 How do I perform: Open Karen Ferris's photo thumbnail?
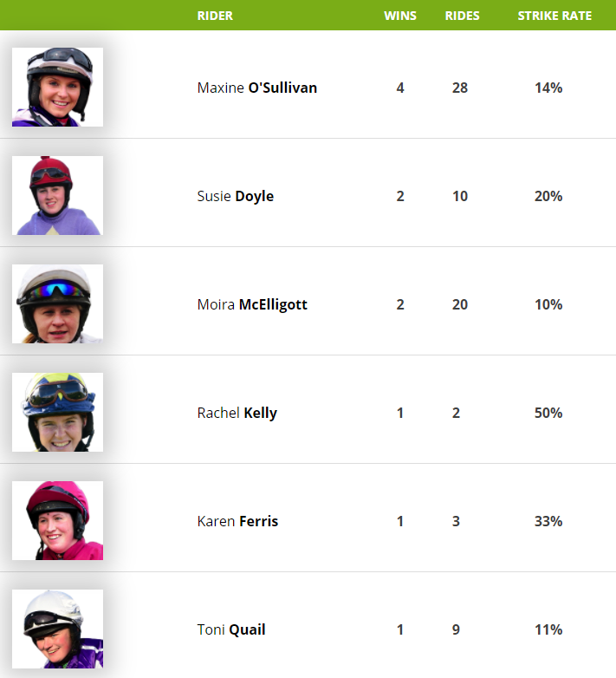[x=57, y=521]
